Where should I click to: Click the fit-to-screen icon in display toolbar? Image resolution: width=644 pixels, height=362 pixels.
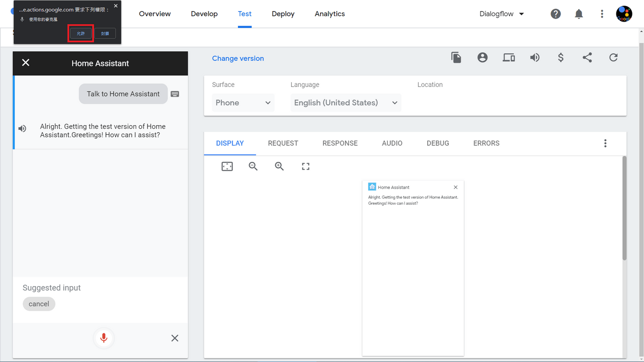[227, 166]
